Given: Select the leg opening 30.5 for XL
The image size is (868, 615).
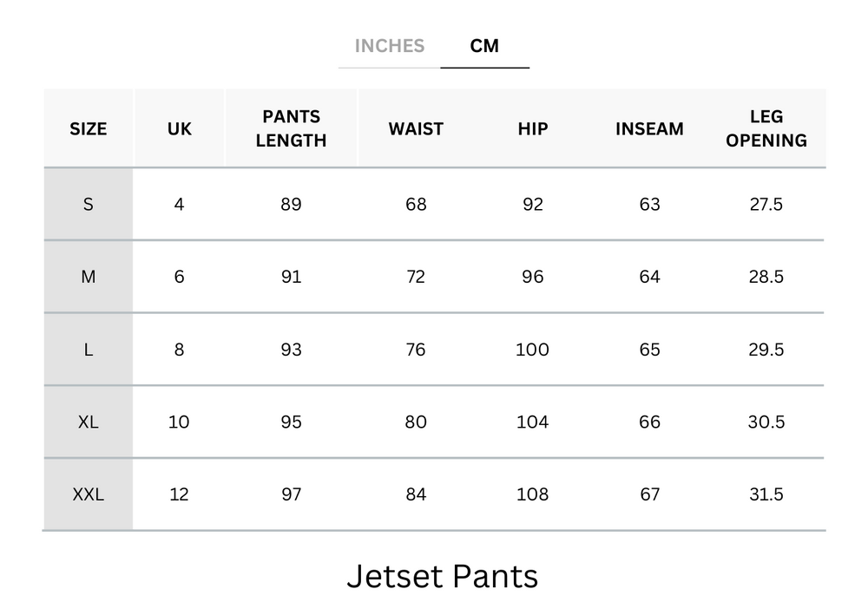Looking at the screenshot, I should coord(767,422).
